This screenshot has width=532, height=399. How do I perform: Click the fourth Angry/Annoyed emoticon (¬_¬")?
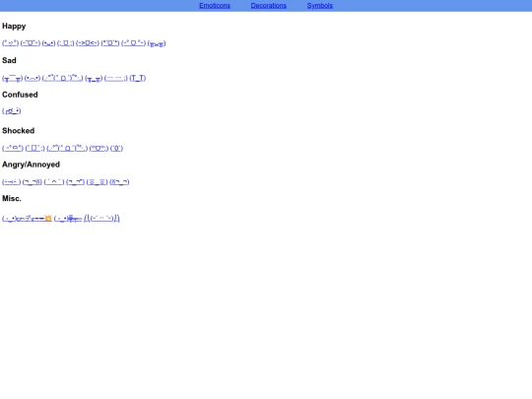[x=75, y=182]
